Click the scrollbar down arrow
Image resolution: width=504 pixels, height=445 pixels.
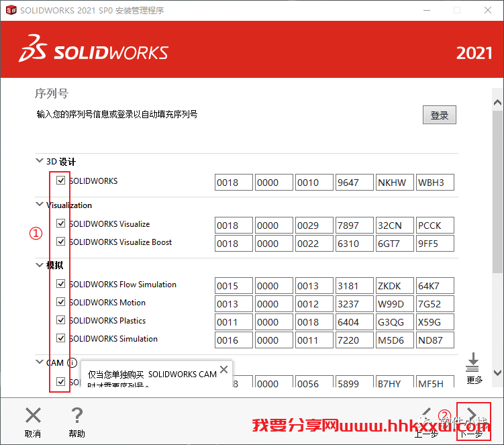(x=497, y=373)
